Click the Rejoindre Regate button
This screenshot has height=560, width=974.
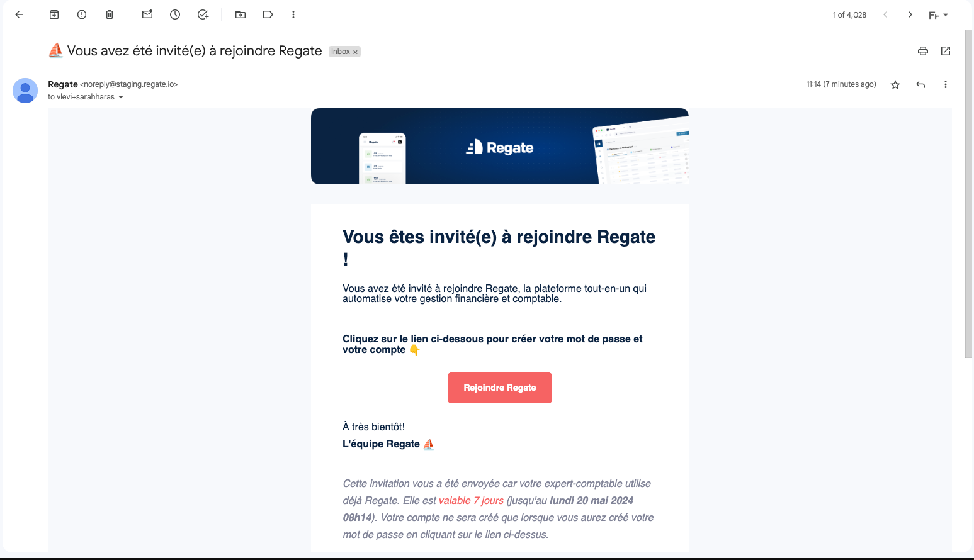pos(500,388)
